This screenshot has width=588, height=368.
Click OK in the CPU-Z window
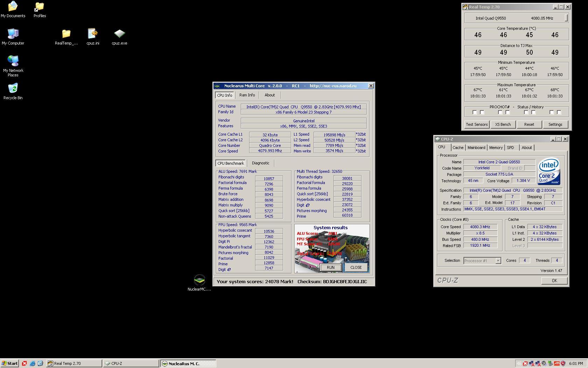554,281
